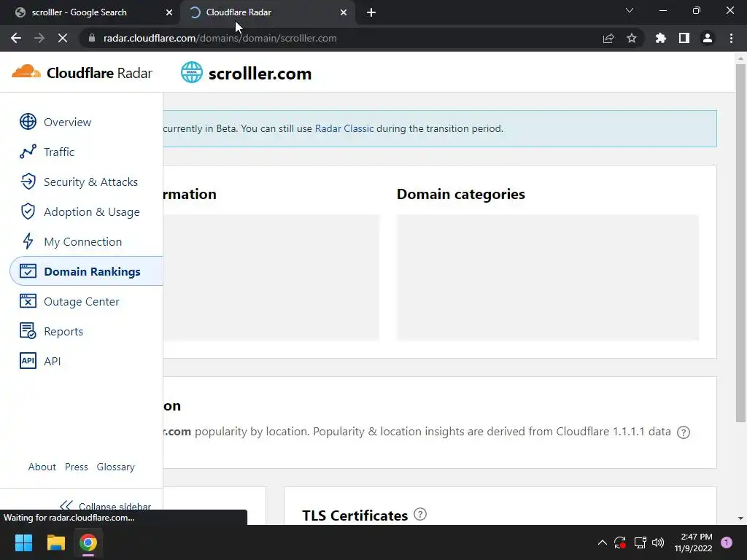Image resolution: width=747 pixels, height=560 pixels.
Task: Click the scrollbar up arrow
Action: pos(740,58)
